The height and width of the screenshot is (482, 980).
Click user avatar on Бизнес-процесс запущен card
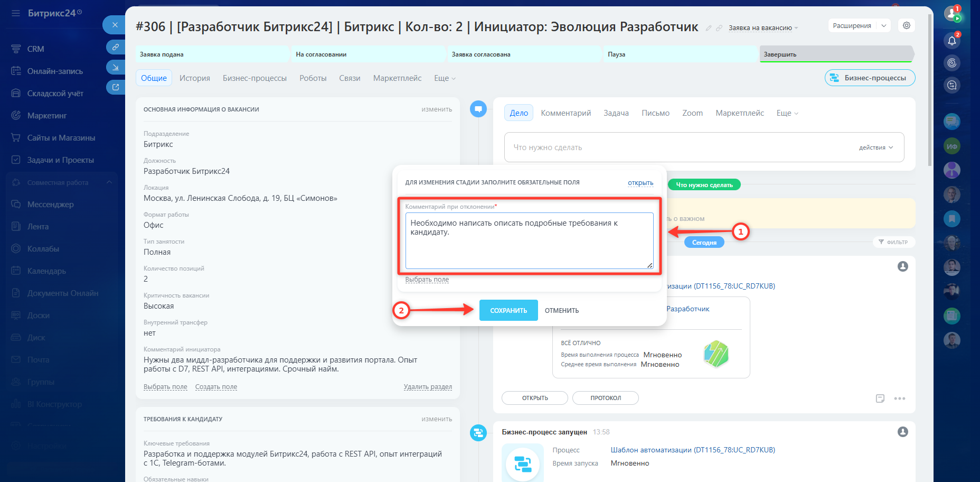903,432
